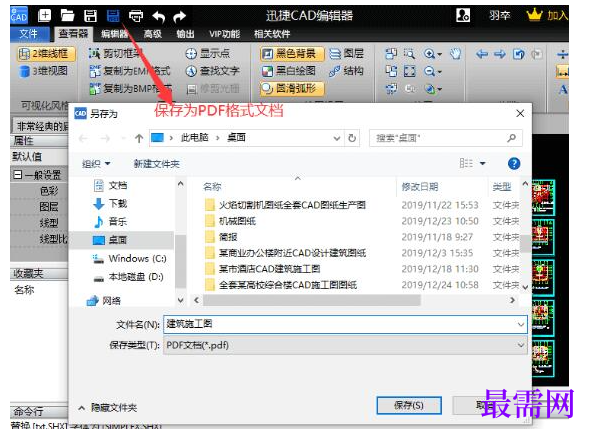This screenshot has width=593, height=435.
Task: Toggle the 圆滑弧形 smooth arc option
Action: click(x=292, y=89)
